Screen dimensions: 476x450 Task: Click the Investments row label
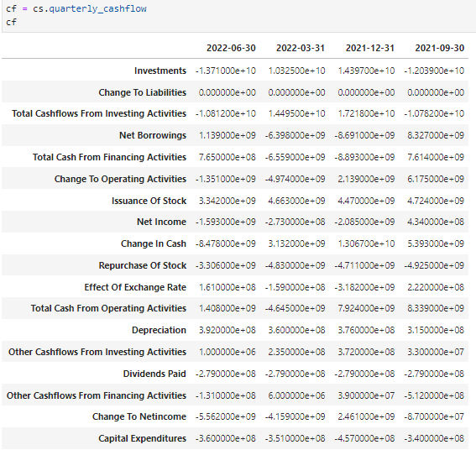[x=160, y=71]
